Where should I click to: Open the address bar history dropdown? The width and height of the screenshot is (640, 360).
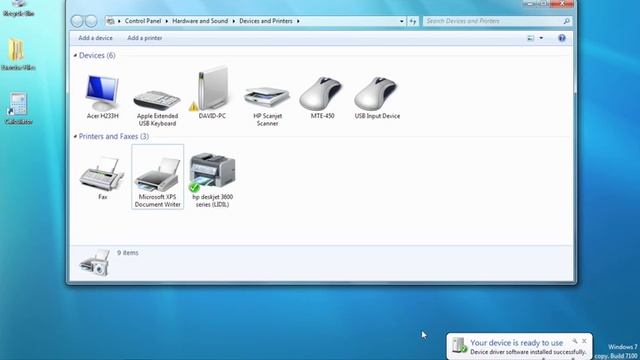tap(402, 21)
